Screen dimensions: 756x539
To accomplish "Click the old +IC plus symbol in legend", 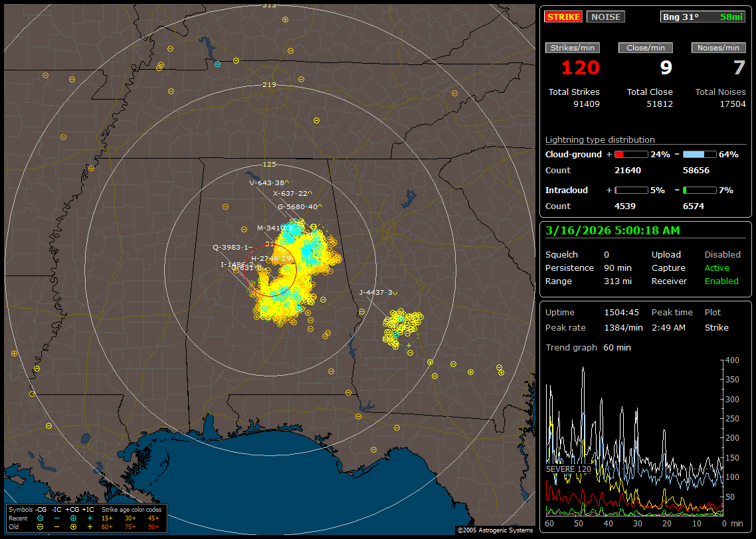I will 90,526.
